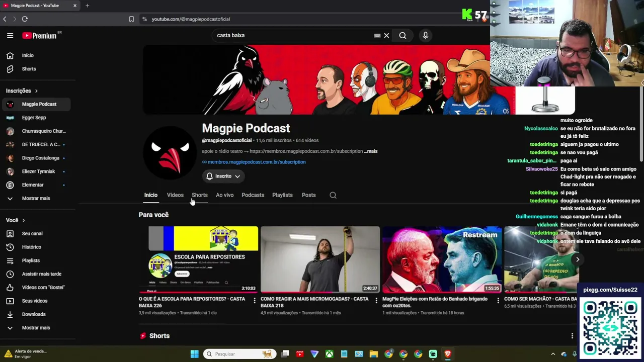Reload the page

tap(25, 19)
